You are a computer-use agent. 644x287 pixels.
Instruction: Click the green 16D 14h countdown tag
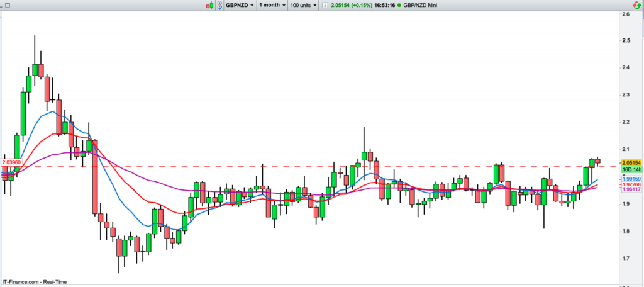click(x=631, y=169)
